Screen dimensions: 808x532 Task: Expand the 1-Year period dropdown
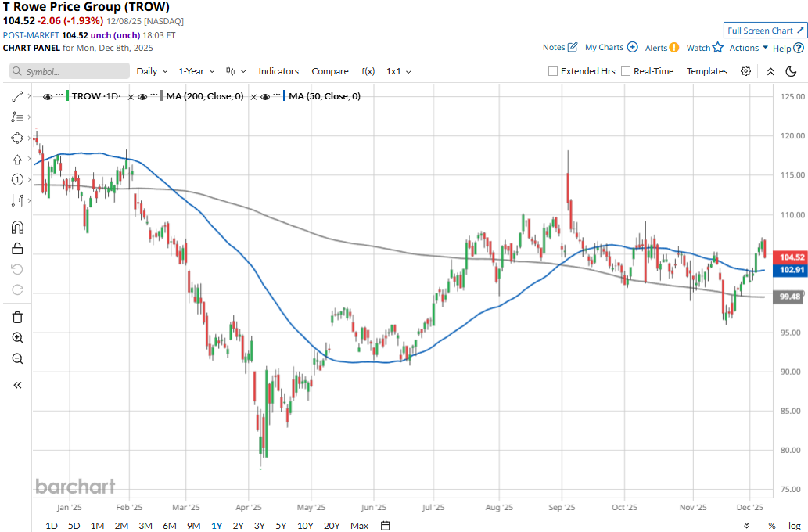196,71
